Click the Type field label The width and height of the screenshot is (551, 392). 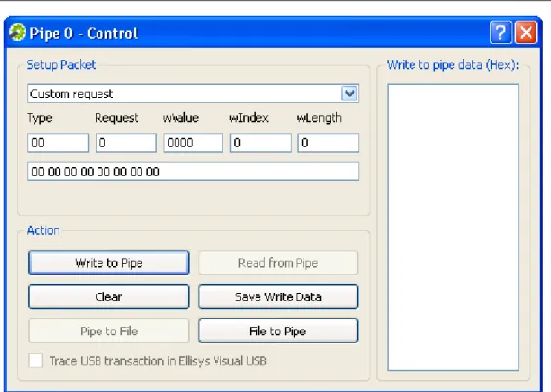[x=40, y=118]
